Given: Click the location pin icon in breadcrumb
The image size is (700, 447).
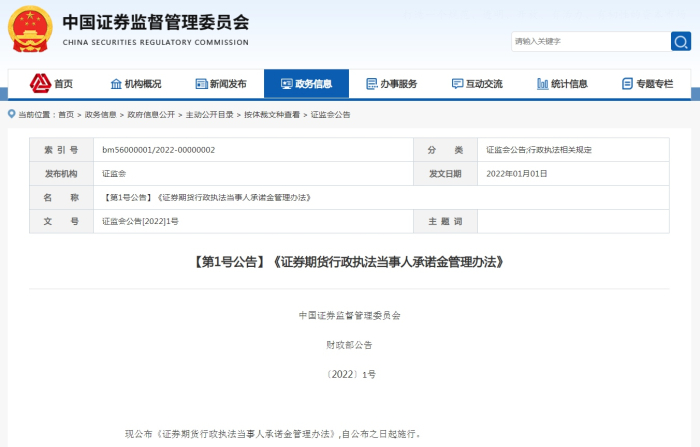Looking at the screenshot, I should pos(12,114).
